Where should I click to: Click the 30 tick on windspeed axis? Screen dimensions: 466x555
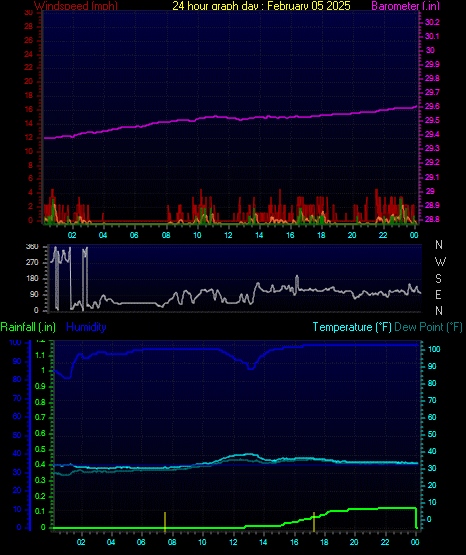28,13
